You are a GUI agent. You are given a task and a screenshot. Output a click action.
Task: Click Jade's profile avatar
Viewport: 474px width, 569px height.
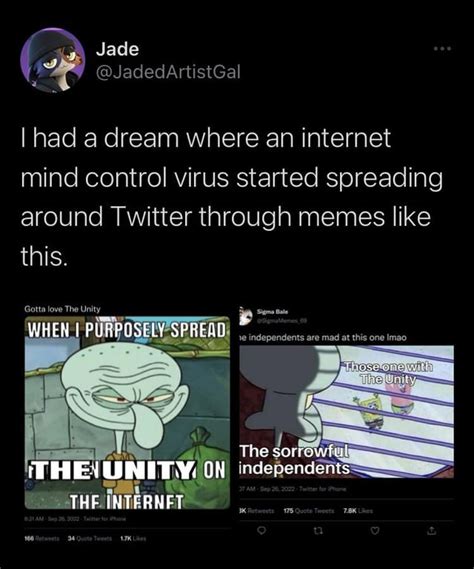(x=52, y=60)
